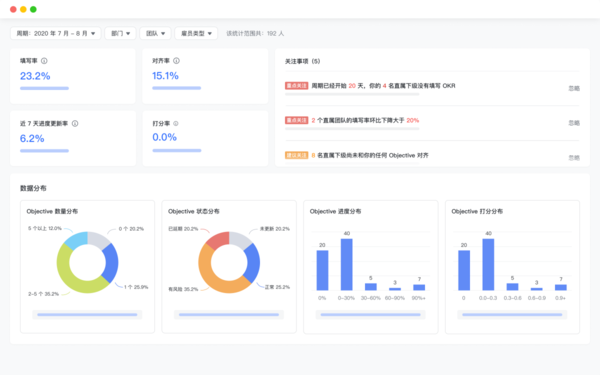Screen dimensions: 600x375
Task: Click the orange 建议关注 tag
Action: tap(297, 155)
